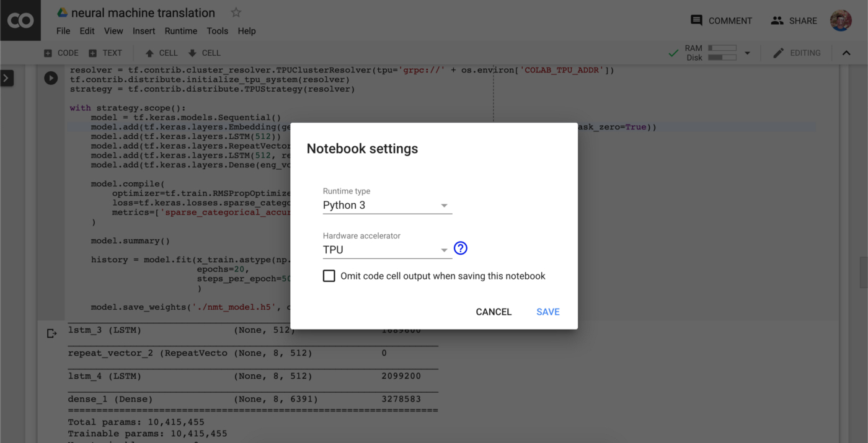
Task: Star the neural machine translation notebook
Action: 236,12
